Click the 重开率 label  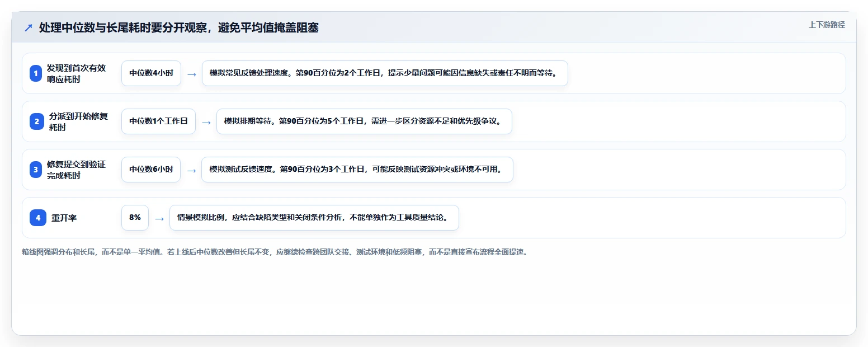tap(64, 218)
